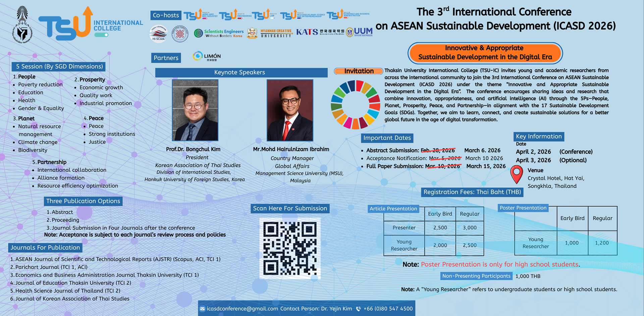This screenshot has height=316, width=644.
Task: Click the SDG color wheel graphic
Action: (355, 105)
